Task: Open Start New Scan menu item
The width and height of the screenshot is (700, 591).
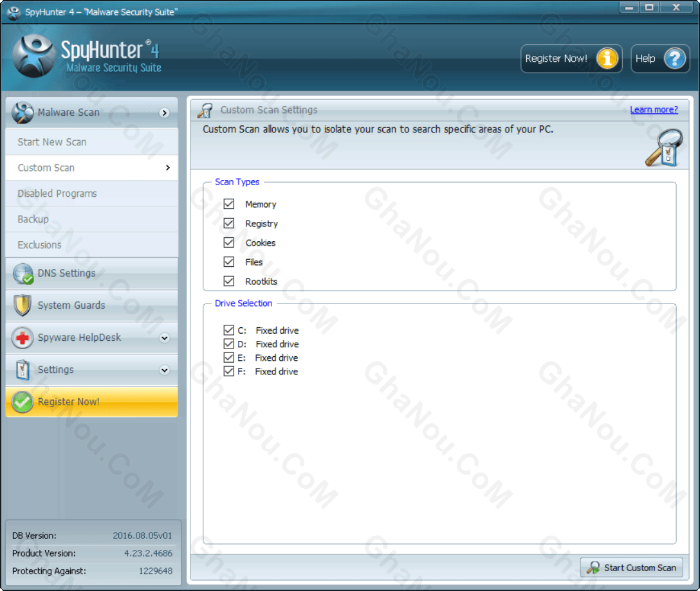Action: pos(91,142)
